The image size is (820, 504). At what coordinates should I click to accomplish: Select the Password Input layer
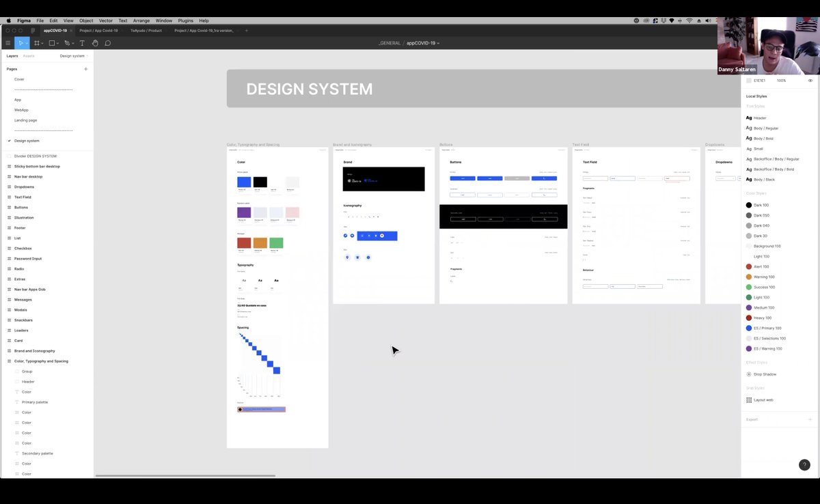tap(28, 258)
